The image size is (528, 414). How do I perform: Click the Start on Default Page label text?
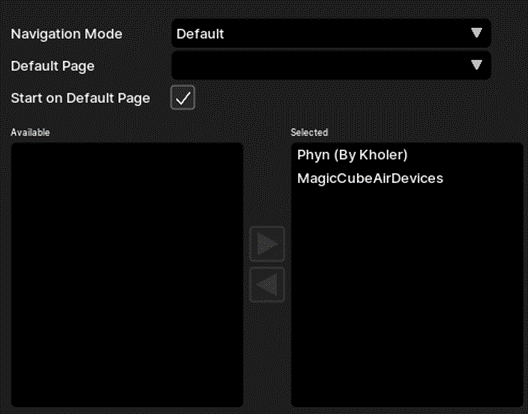click(x=80, y=98)
